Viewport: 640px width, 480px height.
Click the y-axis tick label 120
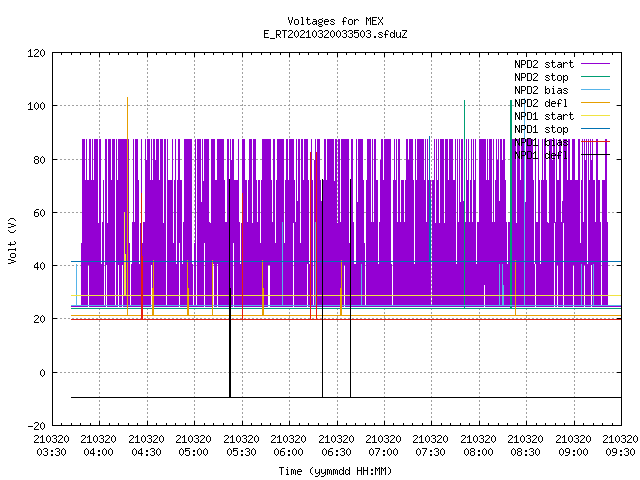[36, 53]
